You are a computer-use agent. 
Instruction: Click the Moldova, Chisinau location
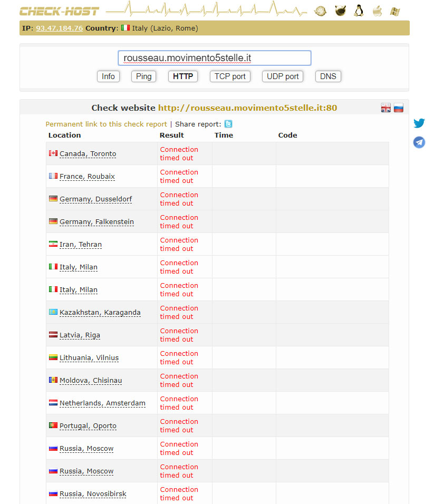(x=91, y=380)
